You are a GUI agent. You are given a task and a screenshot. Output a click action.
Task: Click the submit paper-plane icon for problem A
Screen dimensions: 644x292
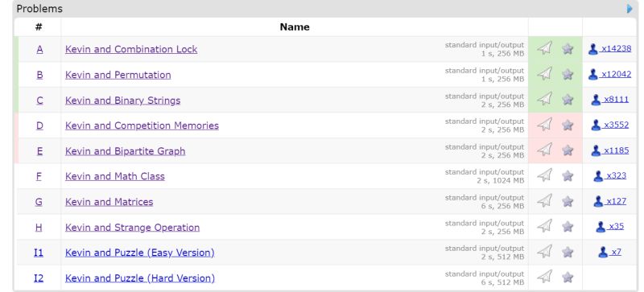click(x=545, y=48)
